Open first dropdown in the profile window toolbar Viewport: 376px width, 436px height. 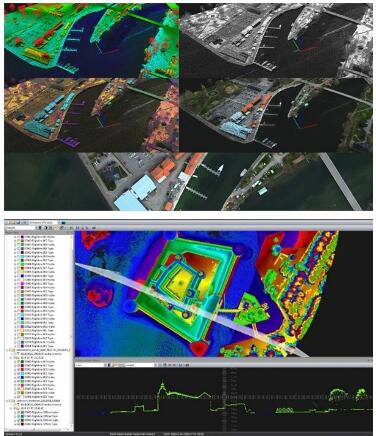tap(91, 365)
